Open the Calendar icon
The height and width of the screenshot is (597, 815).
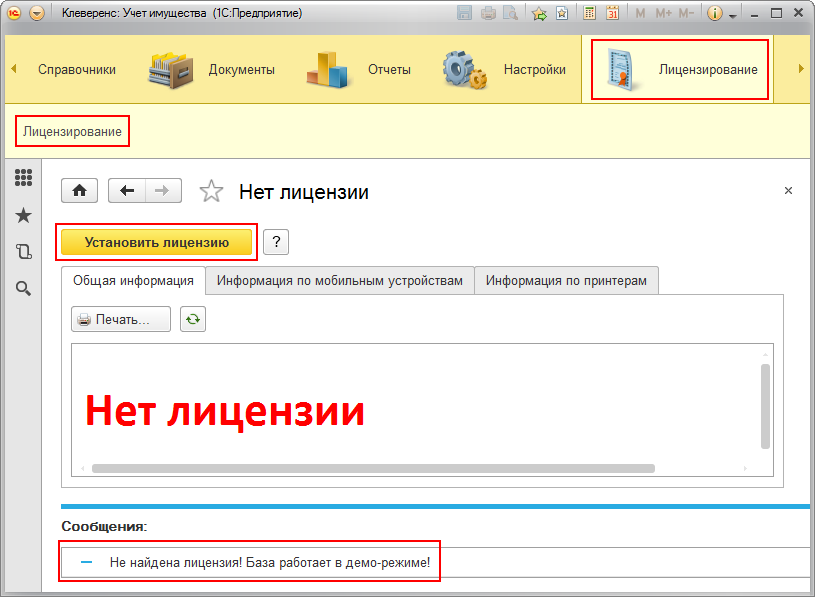[613, 13]
